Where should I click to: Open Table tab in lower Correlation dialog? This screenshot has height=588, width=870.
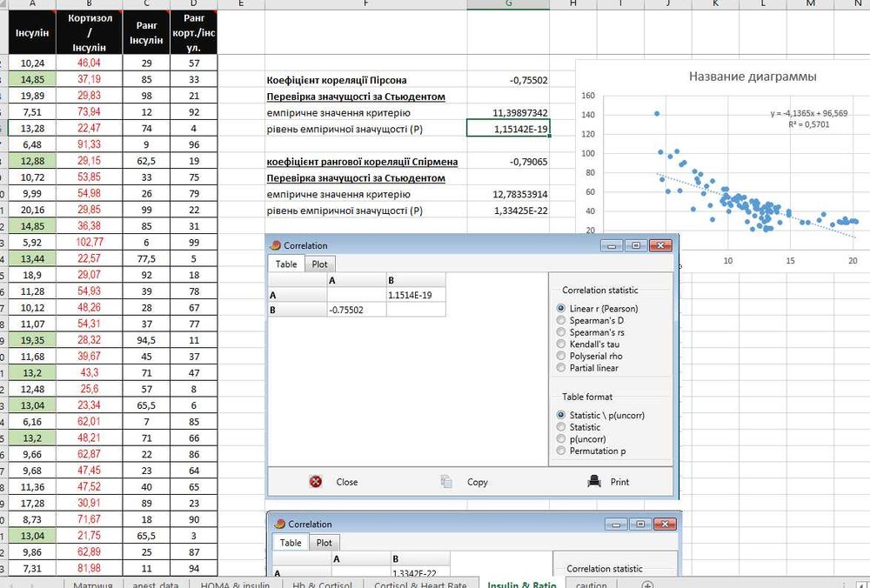pos(291,543)
